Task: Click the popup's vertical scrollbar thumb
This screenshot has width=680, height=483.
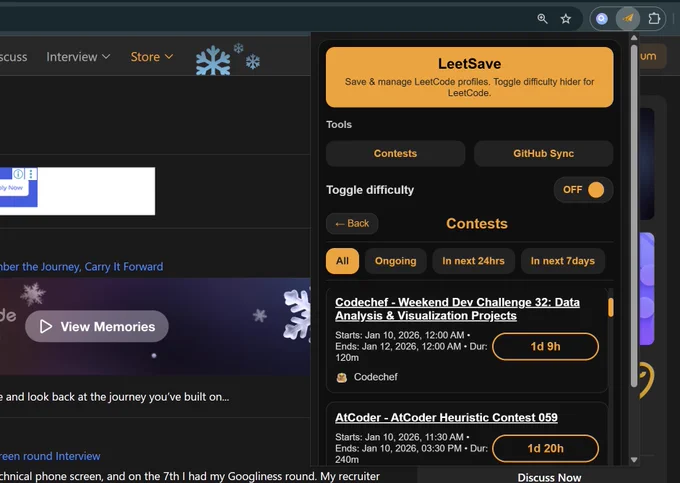Action: click(x=634, y=215)
